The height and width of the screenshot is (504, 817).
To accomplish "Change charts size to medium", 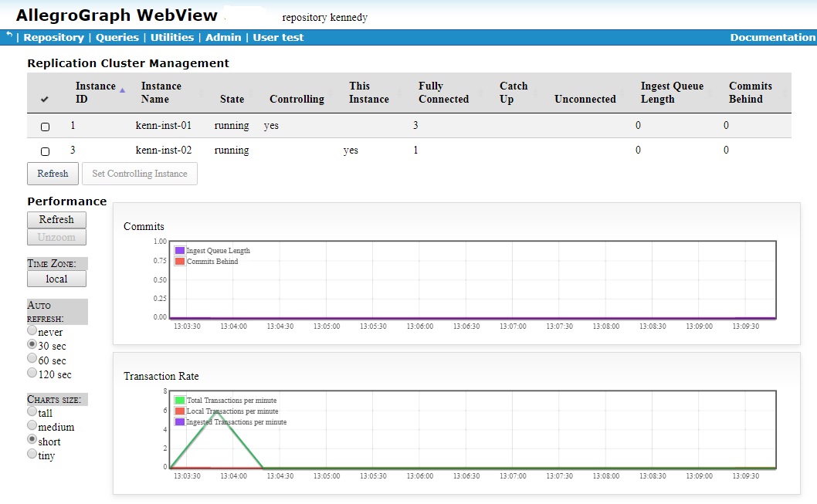I will 31,425.
